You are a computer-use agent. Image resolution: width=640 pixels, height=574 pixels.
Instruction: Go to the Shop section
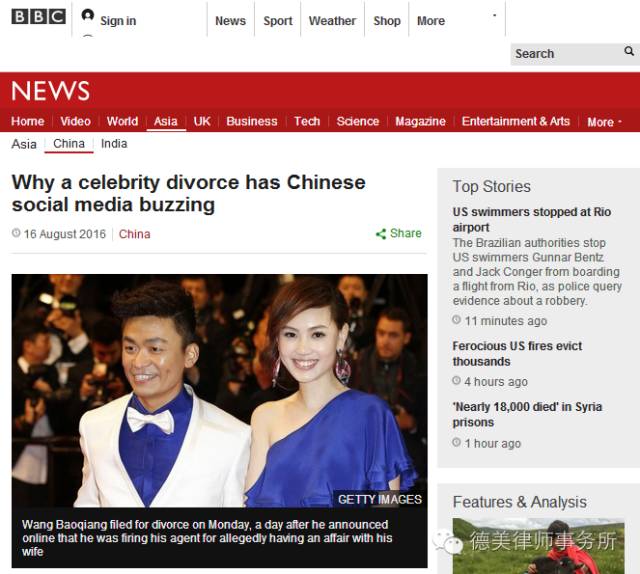click(x=387, y=21)
